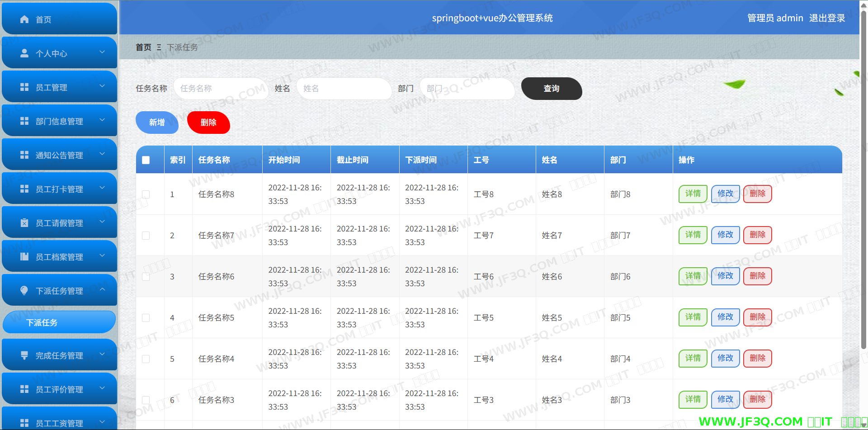Focus the 任务名称 search input field
The image size is (868, 430).
(x=219, y=89)
